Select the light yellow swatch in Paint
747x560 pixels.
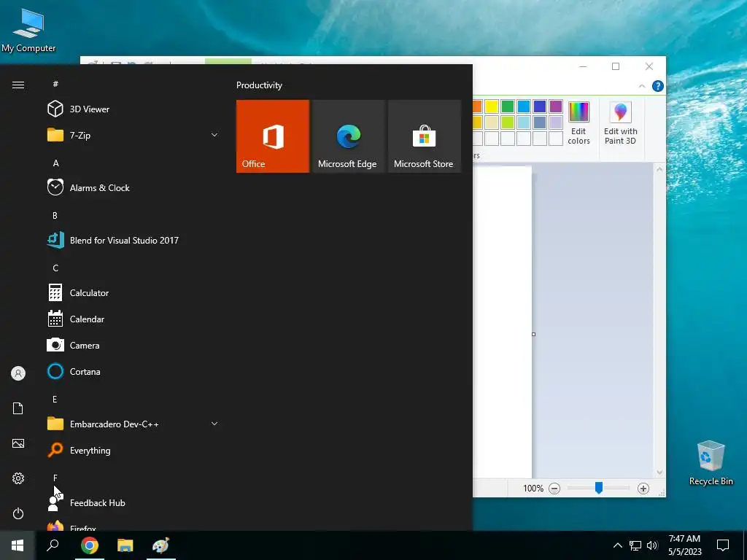[492, 122]
